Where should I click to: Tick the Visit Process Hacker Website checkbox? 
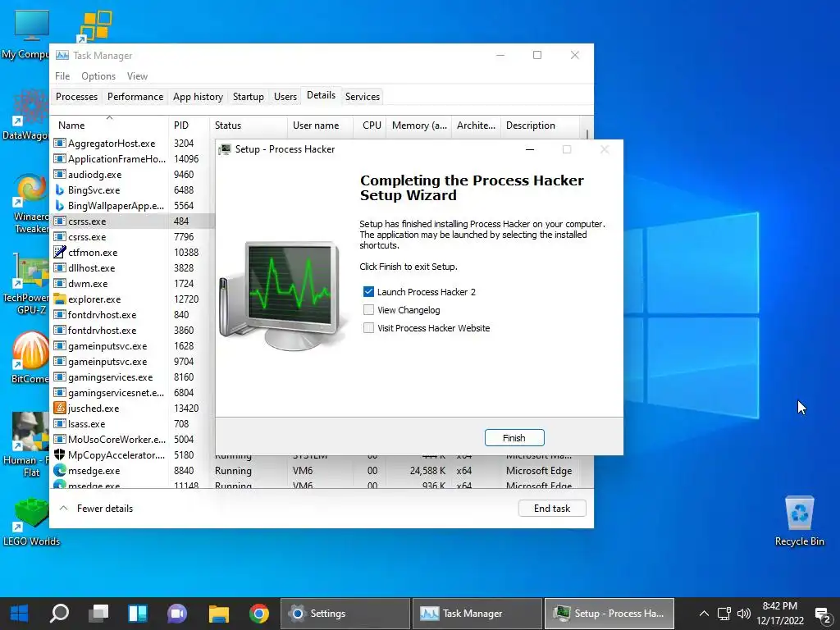368,328
